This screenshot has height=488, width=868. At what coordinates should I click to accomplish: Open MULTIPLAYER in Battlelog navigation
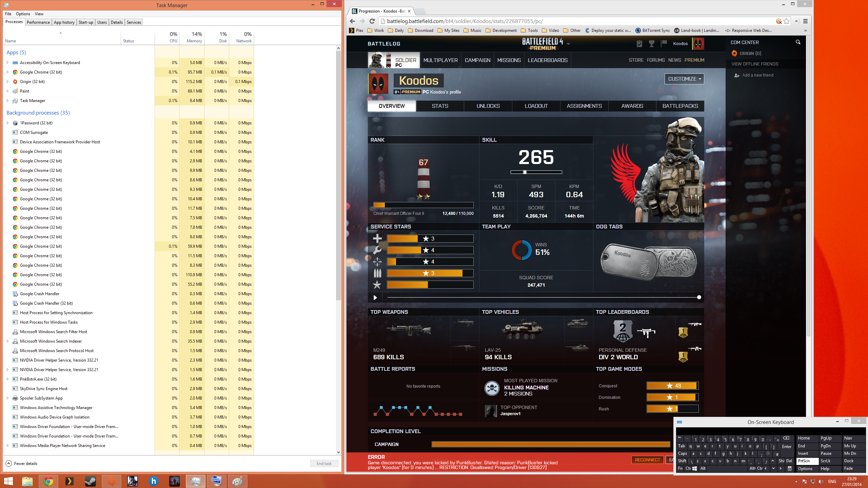pos(440,60)
